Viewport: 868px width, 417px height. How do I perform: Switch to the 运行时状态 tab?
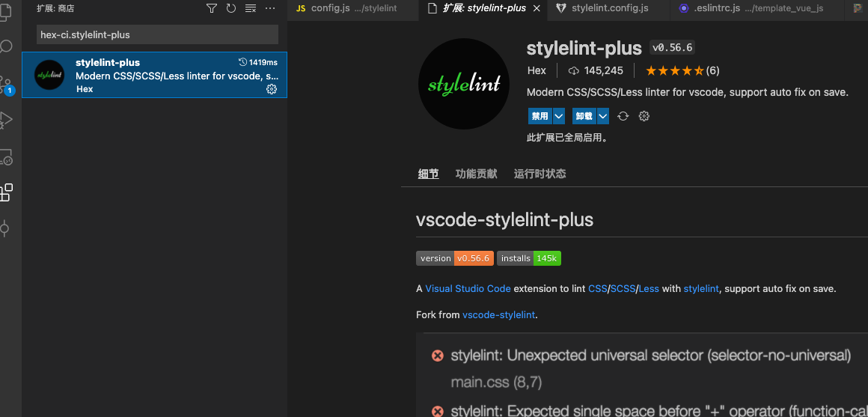pos(540,174)
